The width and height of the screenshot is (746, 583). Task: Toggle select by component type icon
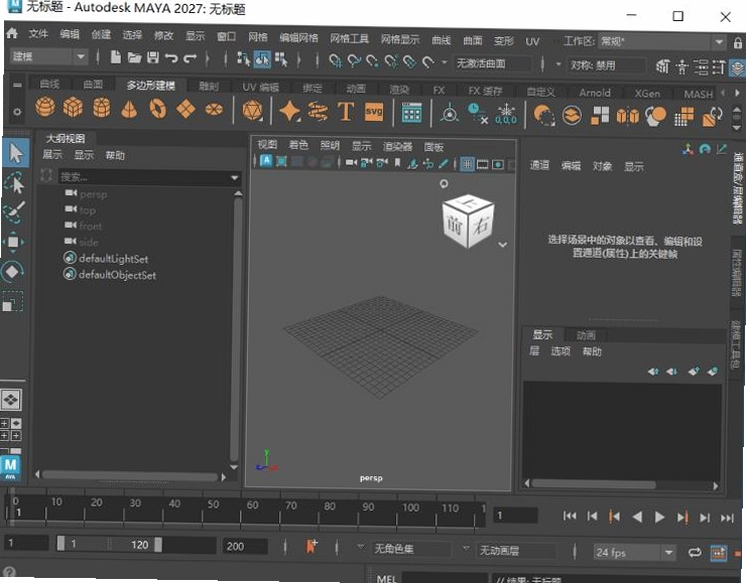pyautogui.click(x=282, y=59)
